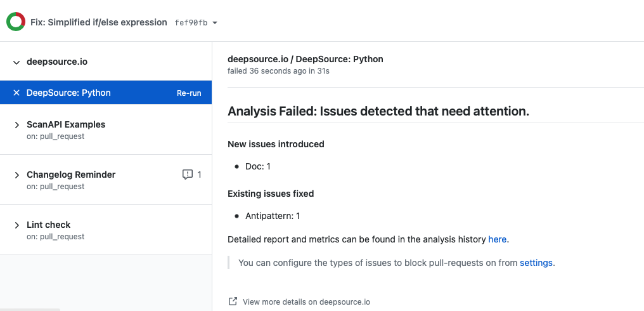Click the check status donut icon
Viewport: 644px width, 311px height.
pos(16,22)
